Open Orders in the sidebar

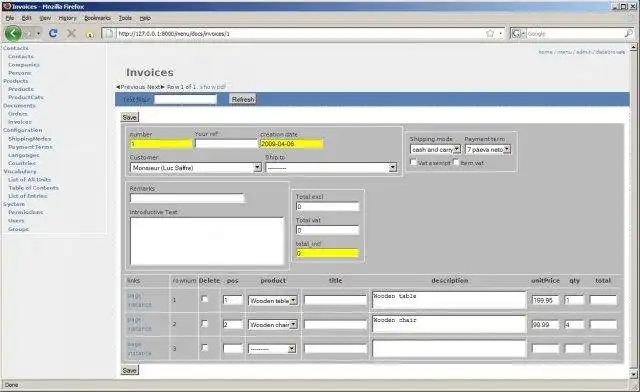[x=18, y=114]
